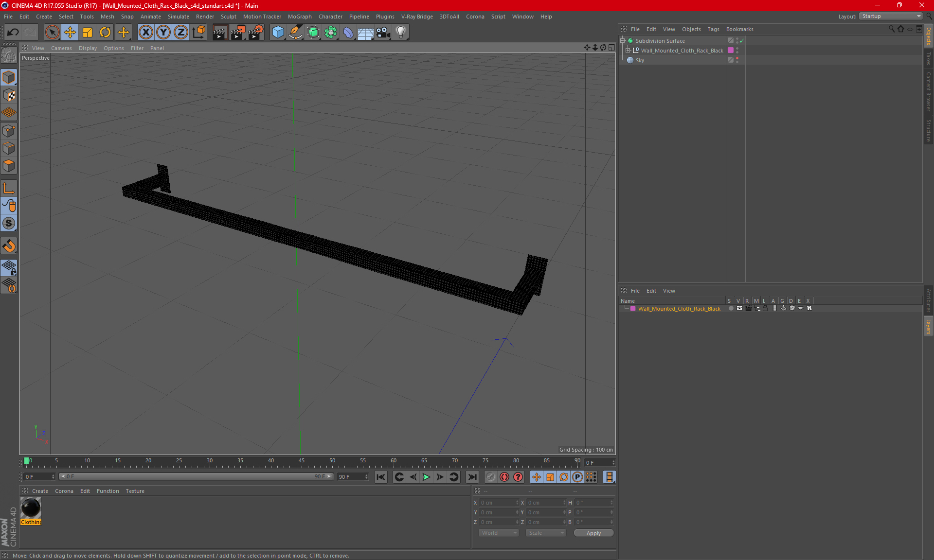Open the deformer objects icon
934x560 pixels.
[348, 32]
